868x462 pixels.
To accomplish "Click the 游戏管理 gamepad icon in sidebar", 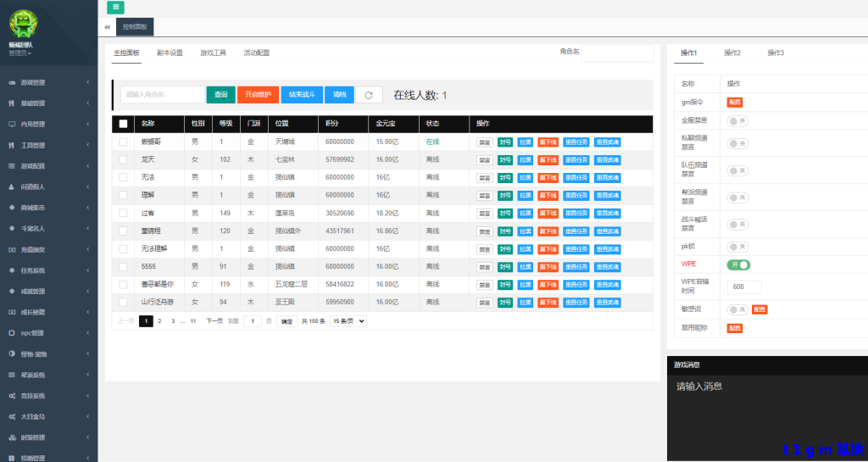I will (x=11, y=83).
